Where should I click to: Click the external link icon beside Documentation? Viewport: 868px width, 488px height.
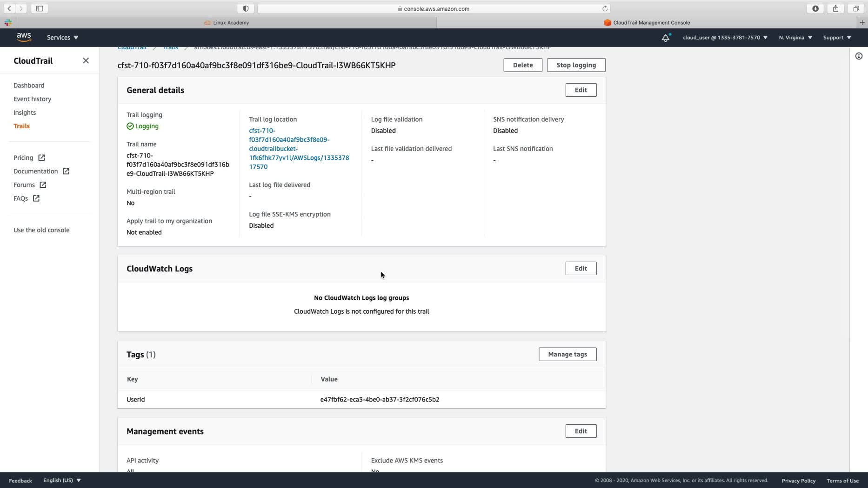(66, 171)
